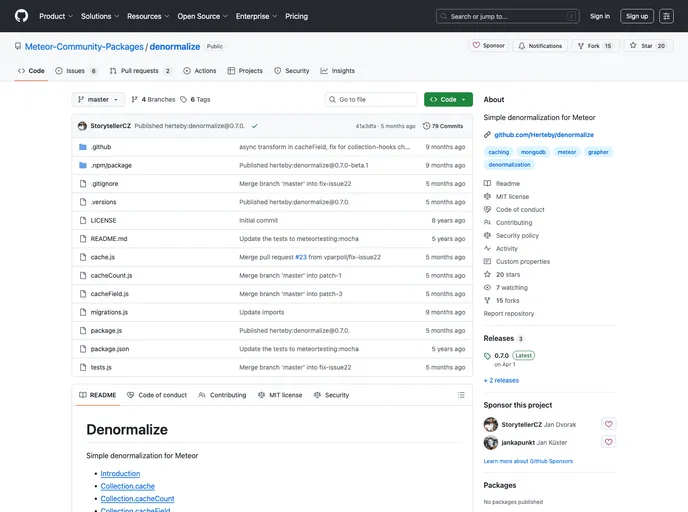Image resolution: width=688 pixels, height=512 pixels.
Task: Click the Go to file search field
Action: [x=371, y=100]
